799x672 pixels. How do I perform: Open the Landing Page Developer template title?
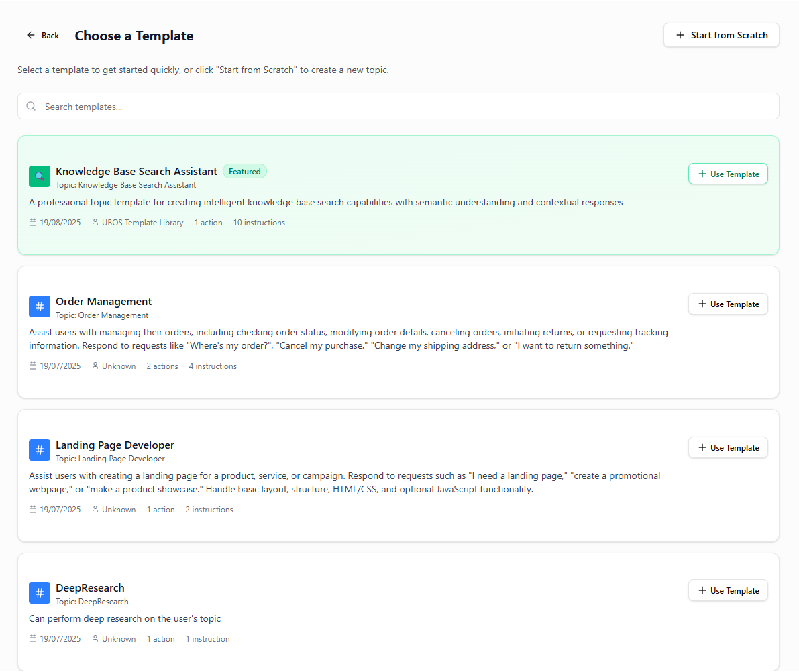point(115,445)
